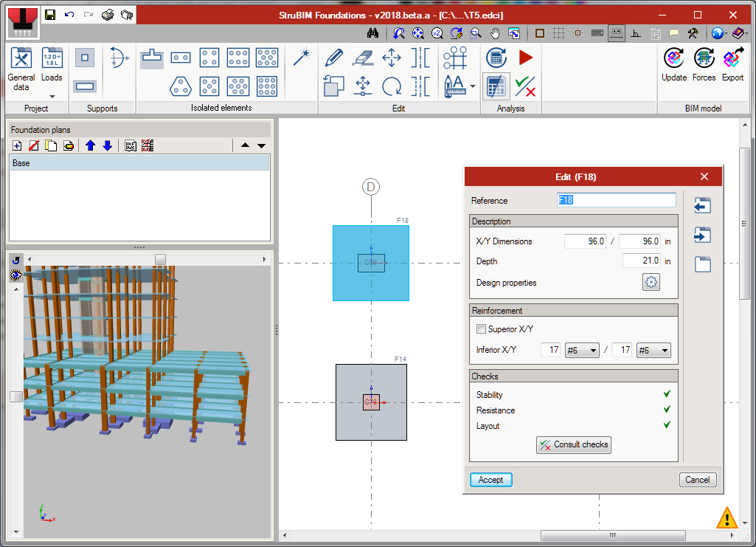Select the eraser Delete tool

[x=363, y=58]
